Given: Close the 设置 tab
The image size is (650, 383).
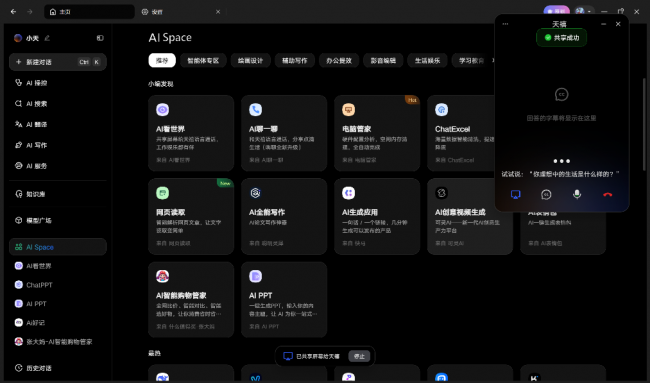Looking at the screenshot, I should coord(218,12).
